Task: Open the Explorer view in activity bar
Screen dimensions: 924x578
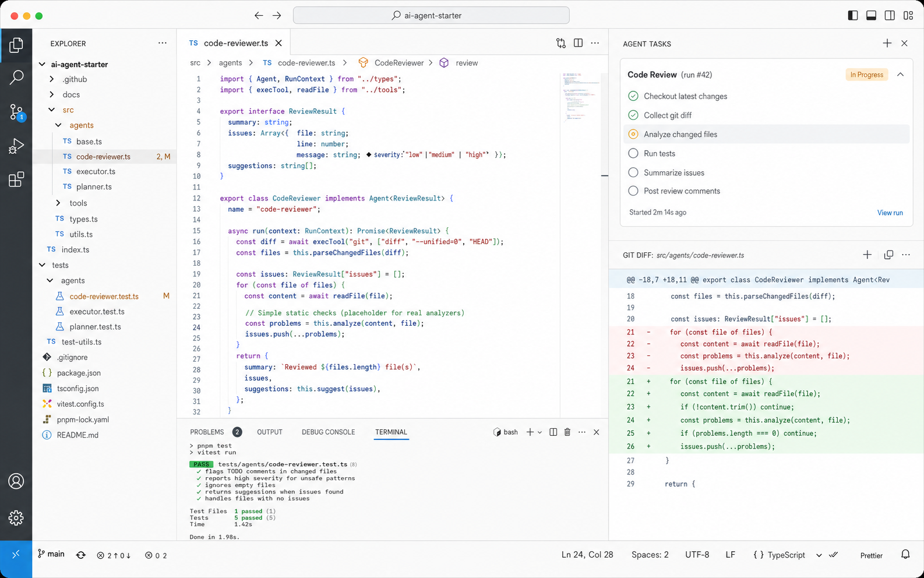Action: pos(16,45)
